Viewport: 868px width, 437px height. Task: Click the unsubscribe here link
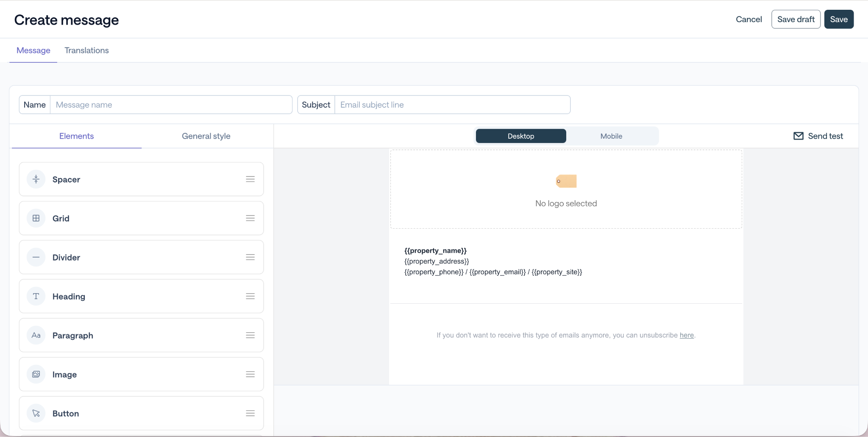pyautogui.click(x=687, y=335)
